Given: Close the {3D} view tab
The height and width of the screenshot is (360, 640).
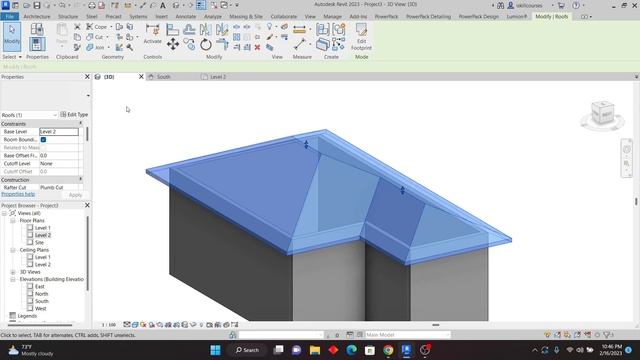Looking at the screenshot, I should 141,77.
